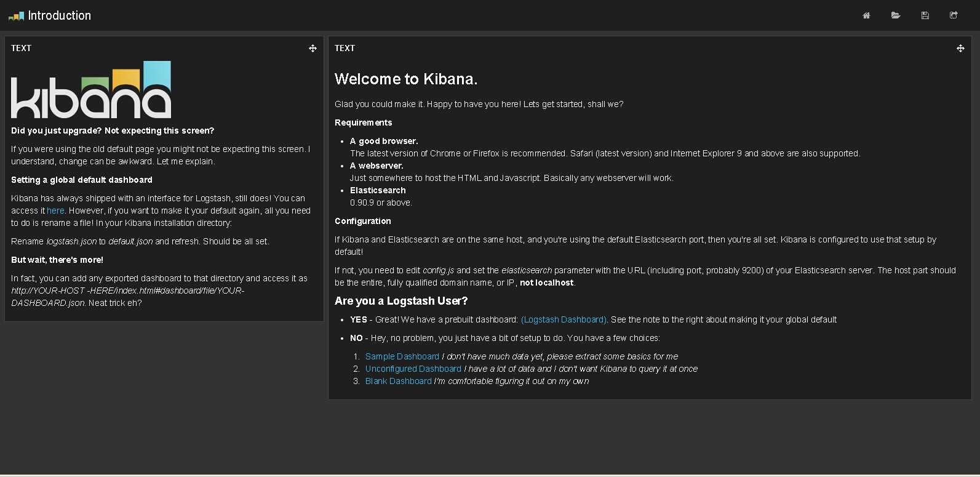
Task: Open the load dashboard folder icon
Action: click(x=896, y=15)
